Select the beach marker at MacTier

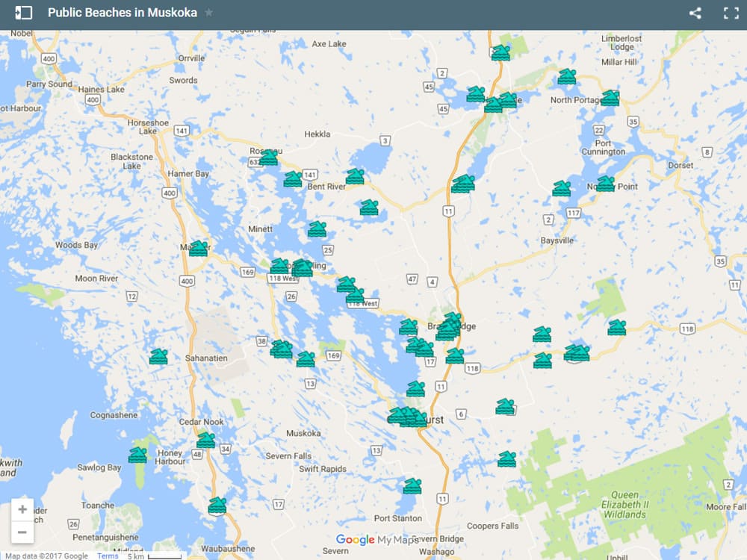pyautogui.click(x=198, y=249)
